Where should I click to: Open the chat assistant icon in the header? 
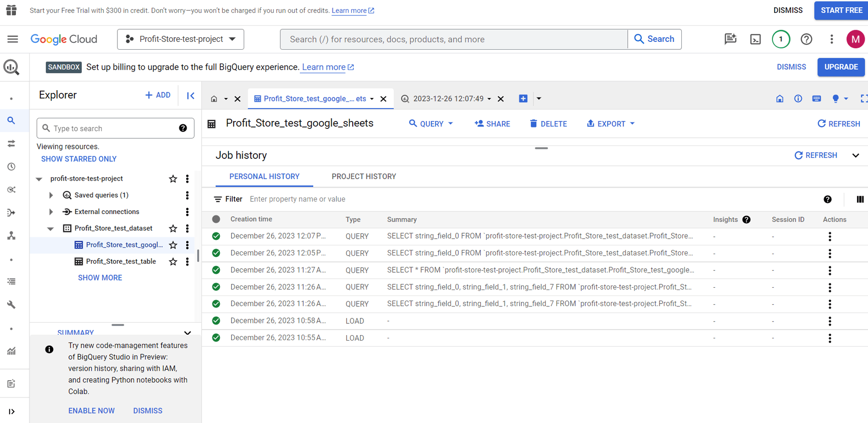click(x=731, y=39)
